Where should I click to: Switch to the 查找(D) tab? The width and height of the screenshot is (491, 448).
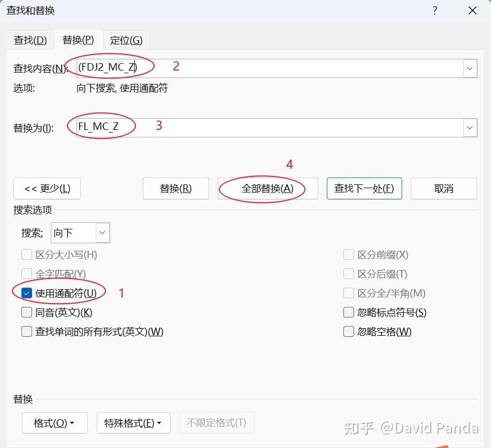coord(30,40)
